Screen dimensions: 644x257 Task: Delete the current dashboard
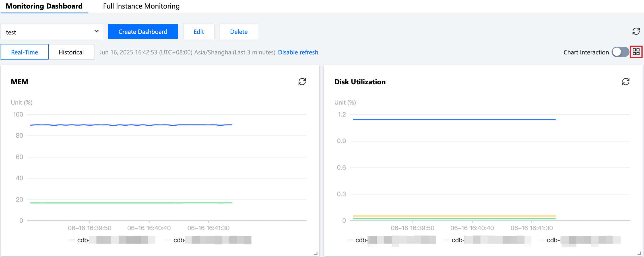239,32
